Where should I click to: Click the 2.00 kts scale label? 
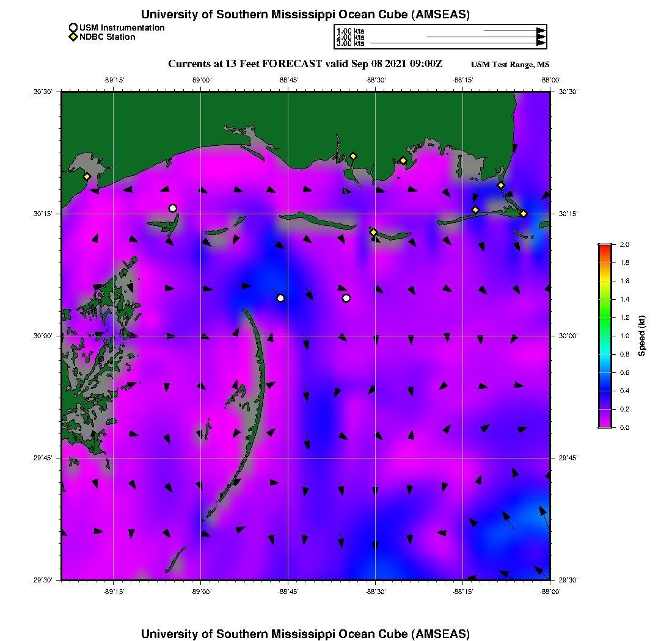(350, 37)
